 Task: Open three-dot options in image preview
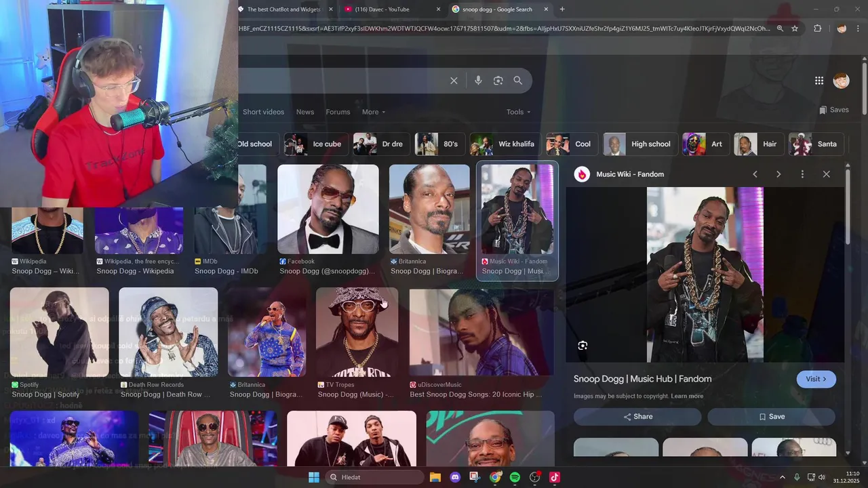tap(802, 174)
